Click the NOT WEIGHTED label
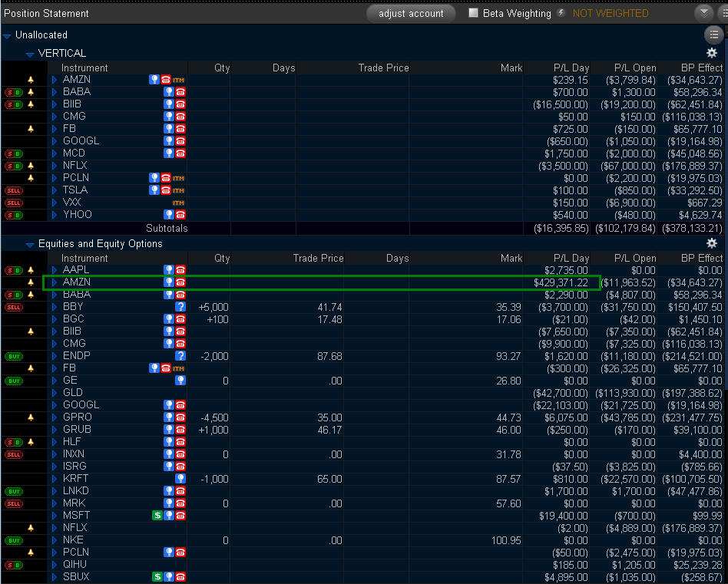 tap(611, 13)
